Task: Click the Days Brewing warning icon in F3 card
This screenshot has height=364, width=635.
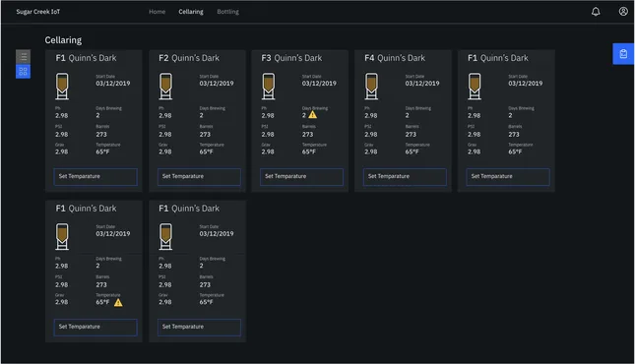Action: click(313, 115)
